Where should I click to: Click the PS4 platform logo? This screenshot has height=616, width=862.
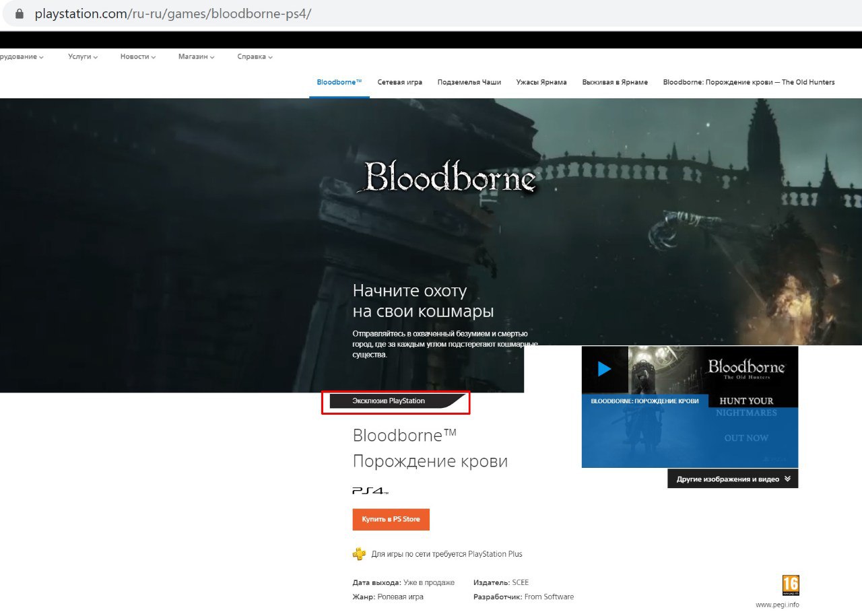coord(370,491)
